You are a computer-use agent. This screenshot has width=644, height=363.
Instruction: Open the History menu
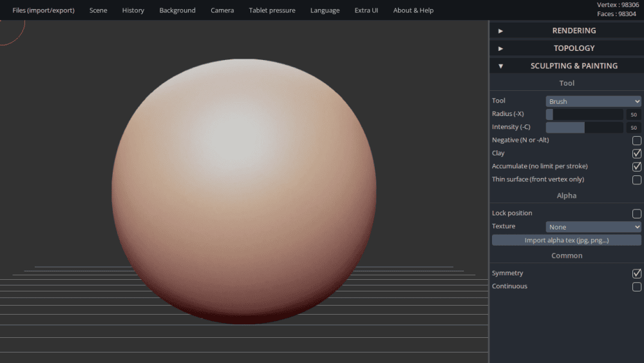133,10
